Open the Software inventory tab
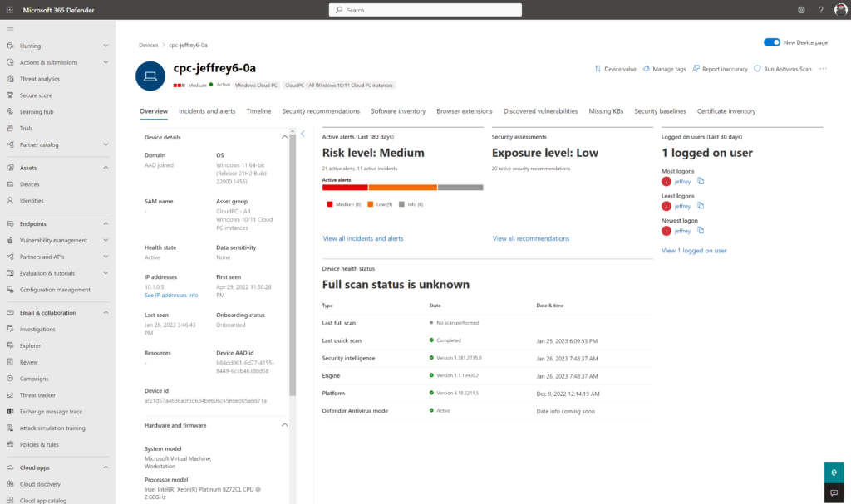The image size is (851, 504). 398,111
